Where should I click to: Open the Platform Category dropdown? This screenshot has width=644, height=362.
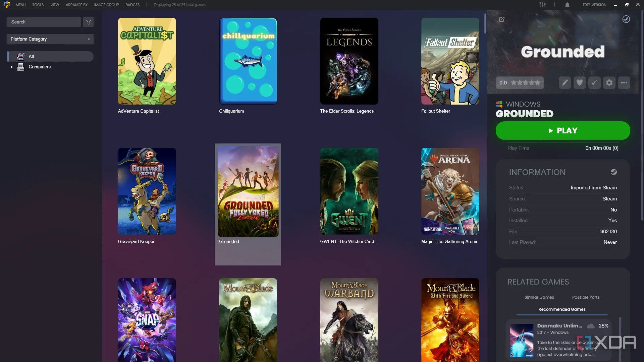pos(50,39)
